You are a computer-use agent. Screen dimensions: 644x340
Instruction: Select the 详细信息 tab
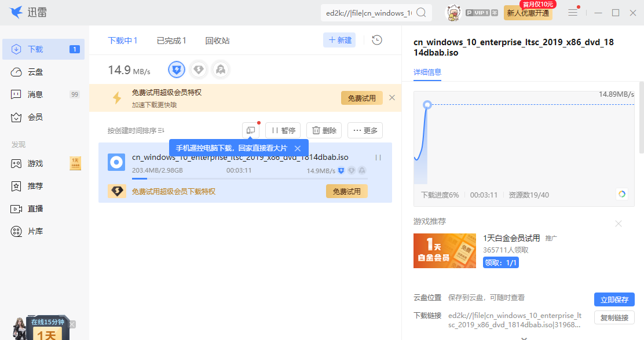point(427,72)
